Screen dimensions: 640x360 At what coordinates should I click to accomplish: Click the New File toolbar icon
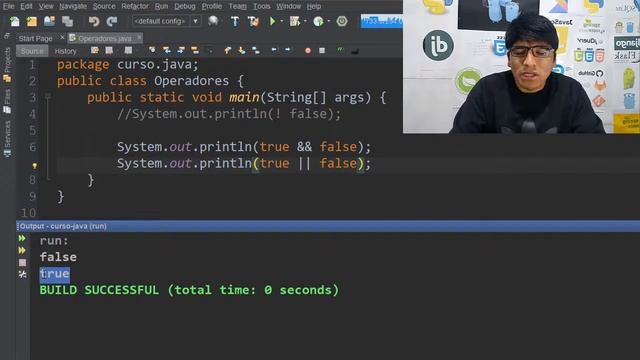click(x=15, y=21)
